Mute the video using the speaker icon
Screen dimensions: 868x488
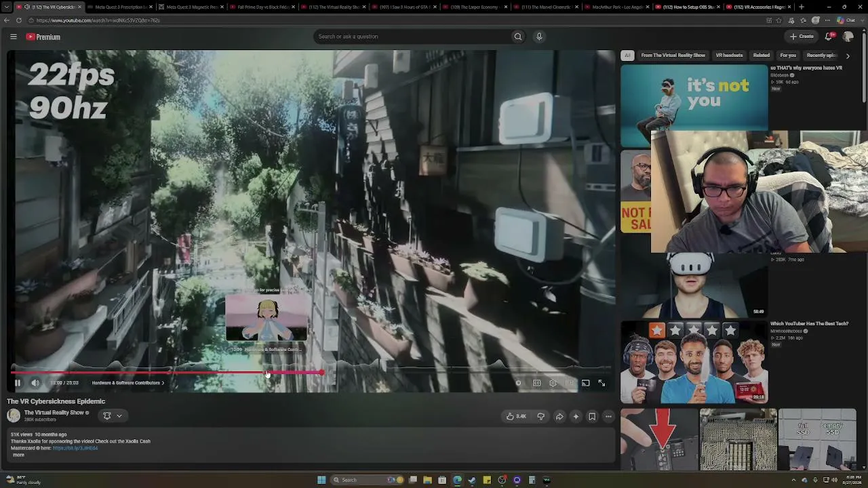click(35, 383)
